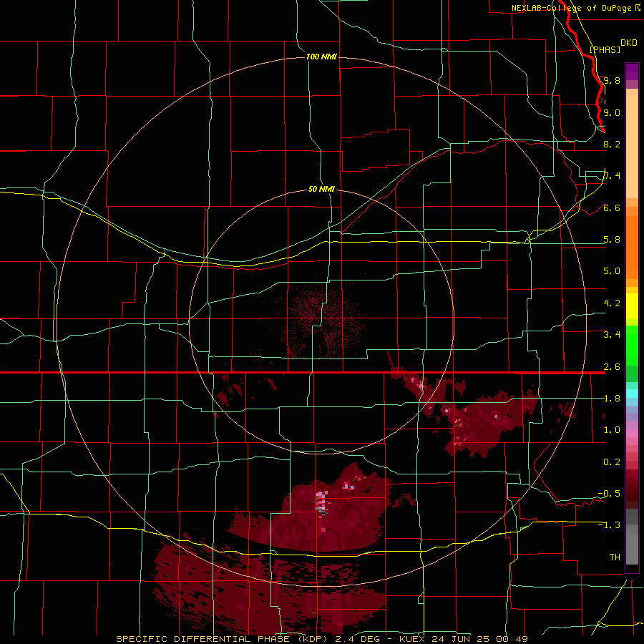Click the pink high-KDP core in the southern echo
The image size is (644, 644).
[321, 503]
